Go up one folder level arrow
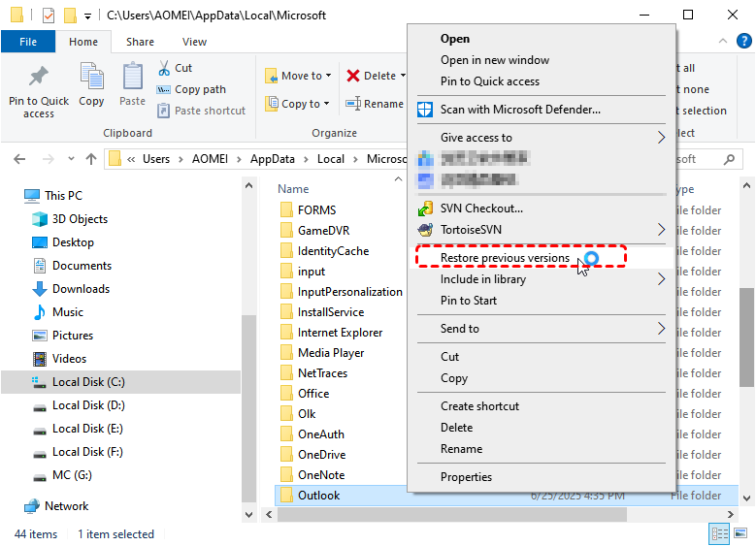This screenshot has width=756, height=546. coord(91,159)
